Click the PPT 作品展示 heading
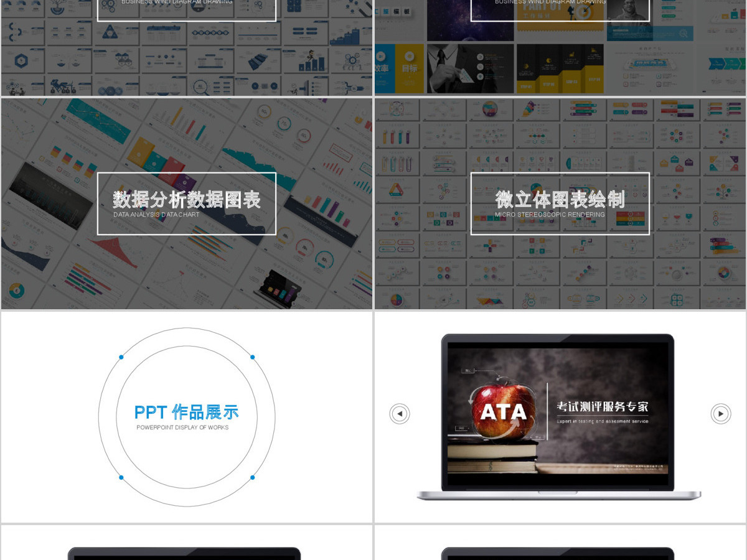747x560 pixels. point(187,412)
